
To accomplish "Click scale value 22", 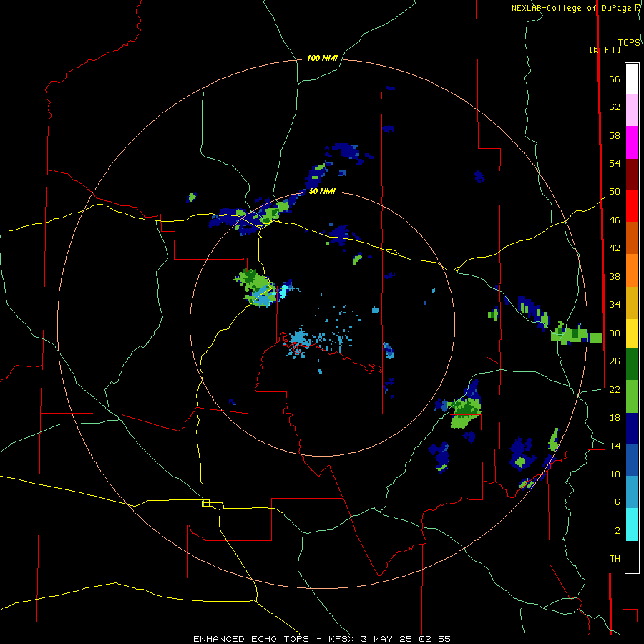I will (615, 390).
